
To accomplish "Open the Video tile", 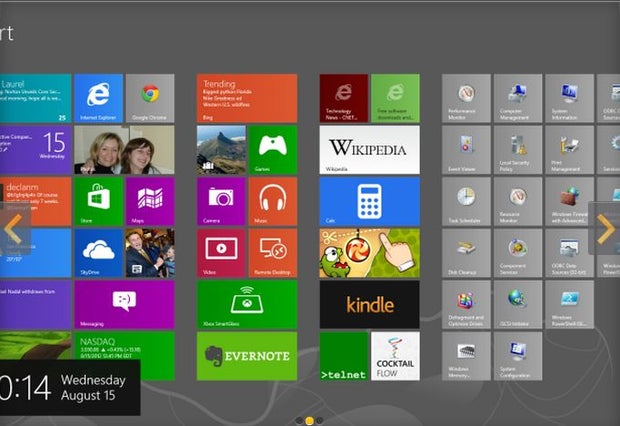I will pos(221,253).
